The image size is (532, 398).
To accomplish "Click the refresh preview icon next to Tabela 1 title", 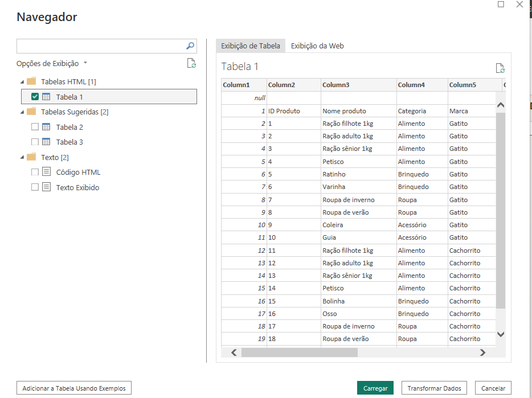I will tap(500, 68).
